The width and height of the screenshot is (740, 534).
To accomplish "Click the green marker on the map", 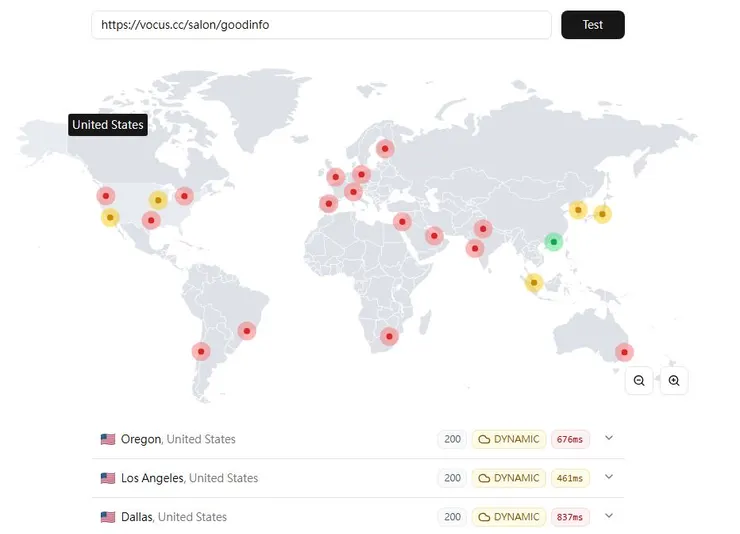I will pyautogui.click(x=553, y=242).
